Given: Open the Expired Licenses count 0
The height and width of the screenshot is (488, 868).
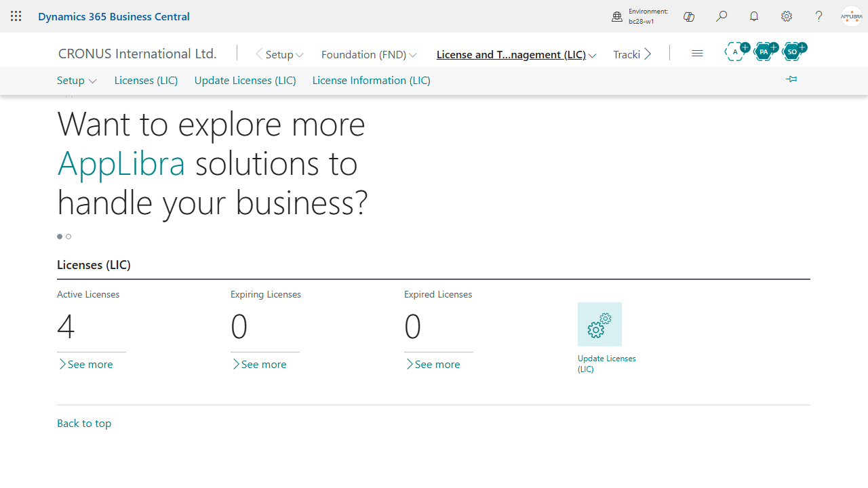Looking at the screenshot, I should [x=413, y=327].
